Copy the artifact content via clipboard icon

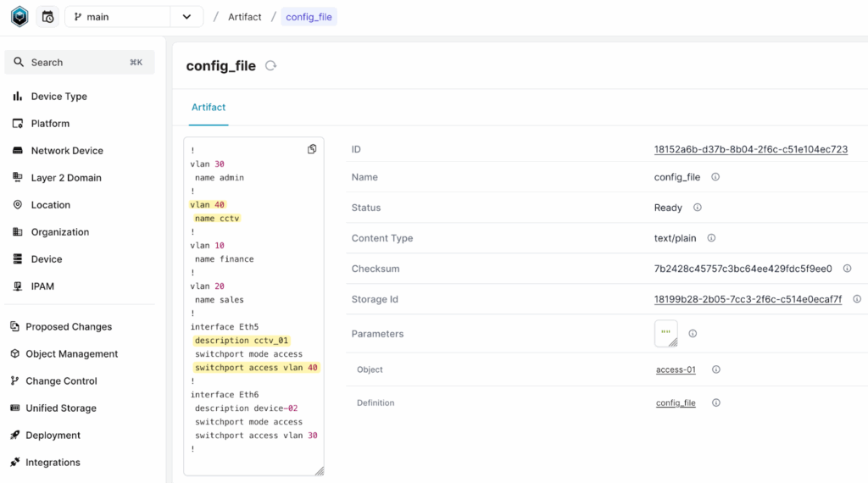coord(312,149)
